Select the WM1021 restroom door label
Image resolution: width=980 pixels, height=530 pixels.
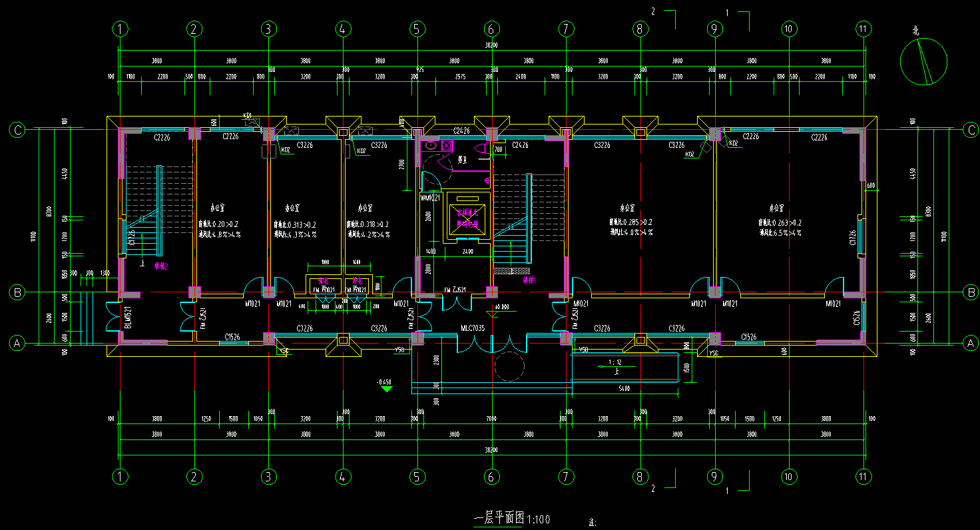(430, 198)
